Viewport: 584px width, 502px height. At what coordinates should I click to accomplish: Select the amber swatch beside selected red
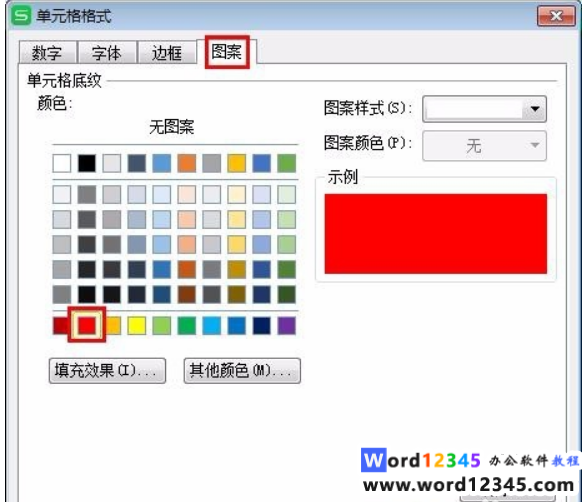114,325
